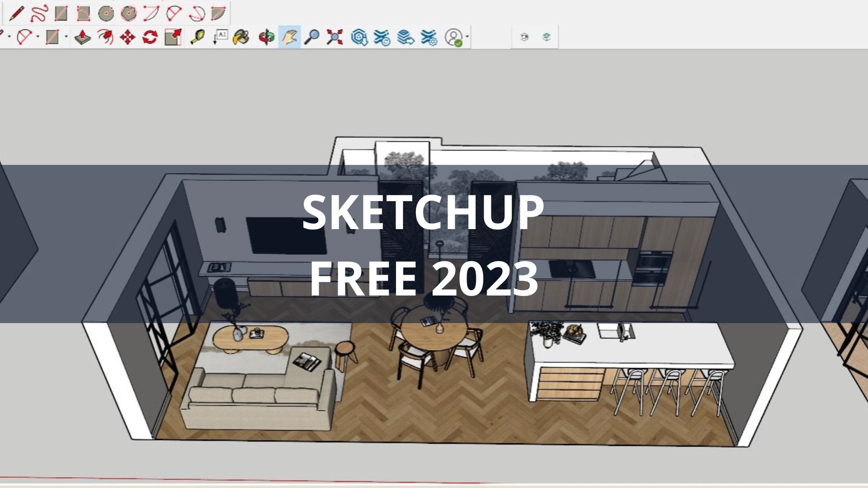The image size is (868, 488).
Task: Select the Freehand tool
Action: coord(38,12)
